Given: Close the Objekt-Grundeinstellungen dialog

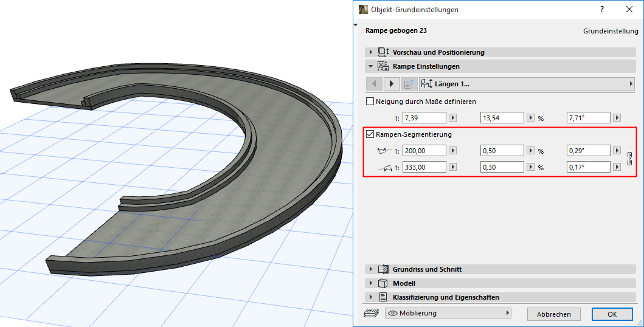Looking at the screenshot, I should [x=629, y=9].
